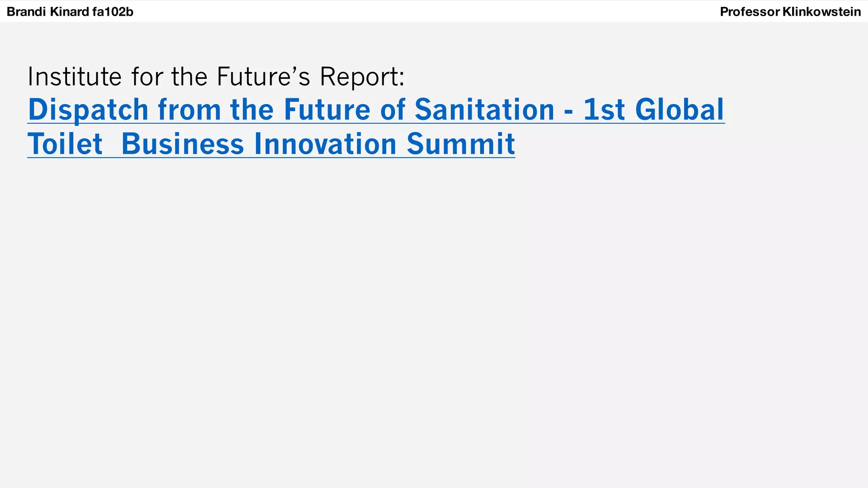The image size is (868, 488).
Task: Click the word 'Report:' in the heading
Action: click(362, 77)
